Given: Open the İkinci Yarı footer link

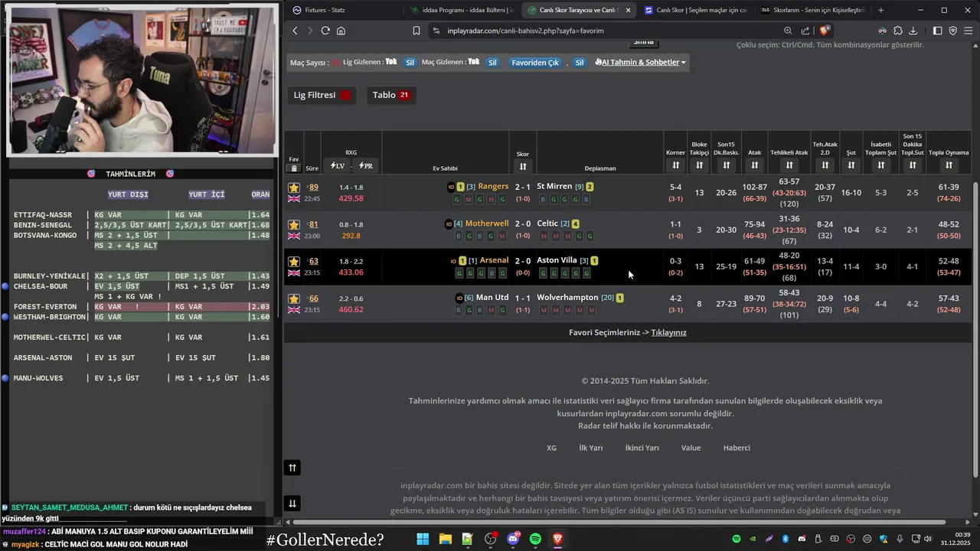Looking at the screenshot, I should click(x=642, y=448).
